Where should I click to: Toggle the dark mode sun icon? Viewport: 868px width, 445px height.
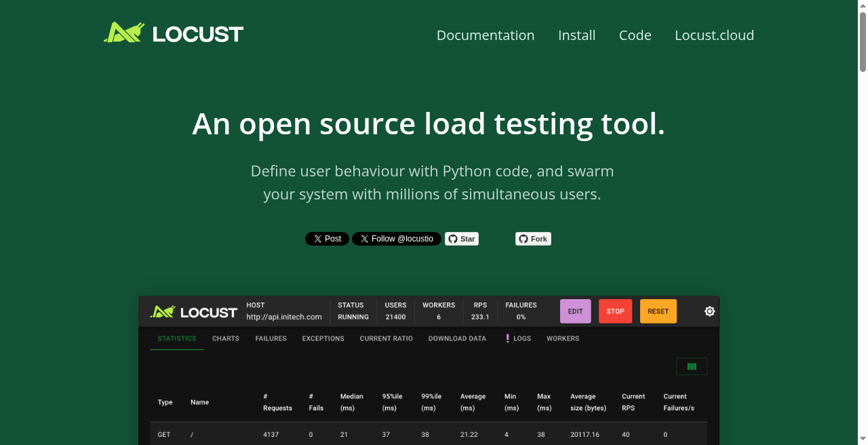[x=709, y=311]
